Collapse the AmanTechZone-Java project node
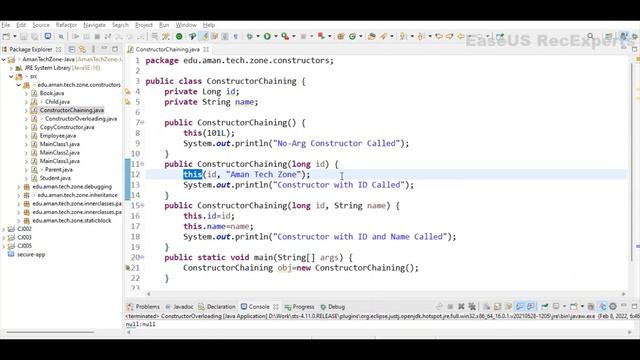Screen dimensions: 640x360 pos(4,60)
